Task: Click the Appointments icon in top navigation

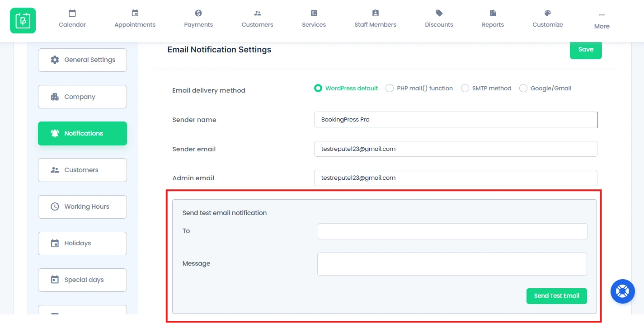Action: [x=135, y=13]
